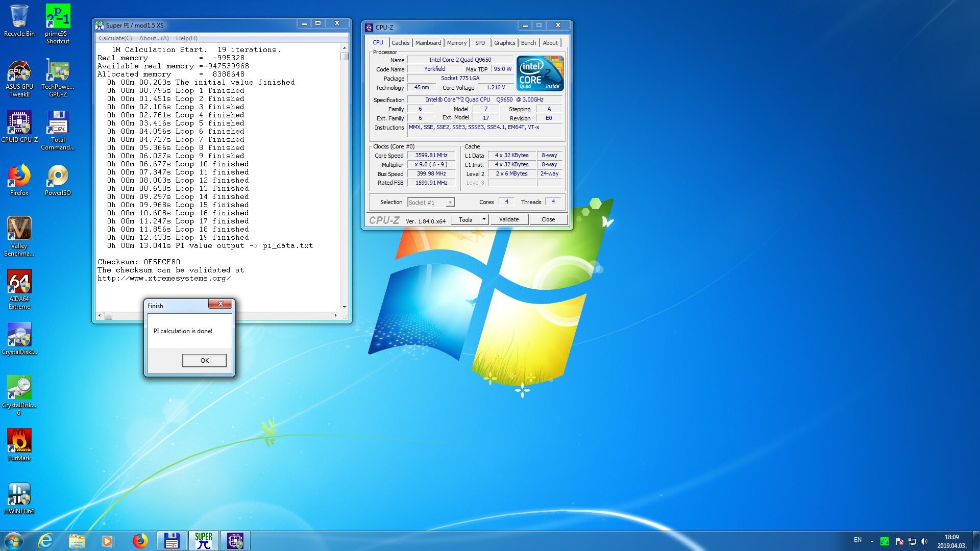The width and height of the screenshot is (980, 551).
Task: Click the Loop 19 finished line
Action: tap(178, 237)
